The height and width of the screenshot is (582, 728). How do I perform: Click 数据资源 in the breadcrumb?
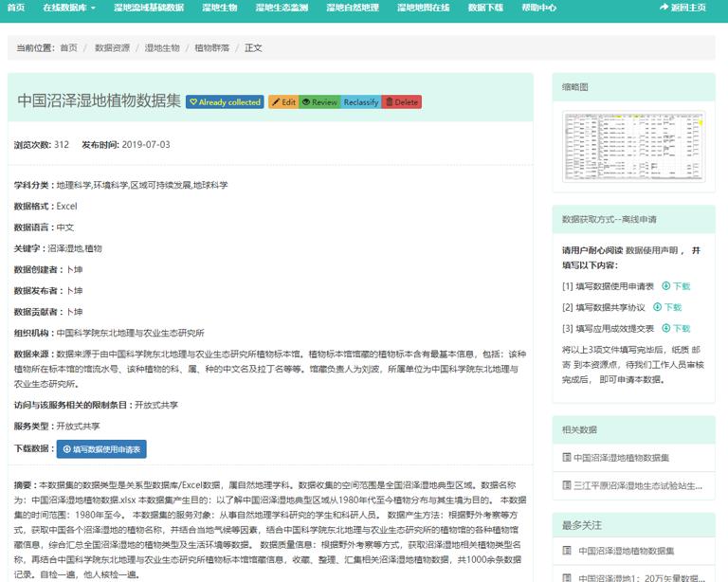[112, 47]
